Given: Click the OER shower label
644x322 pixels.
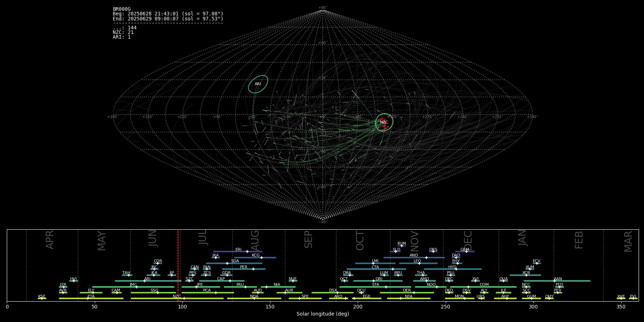Looking at the screenshot, I should 407,291.
